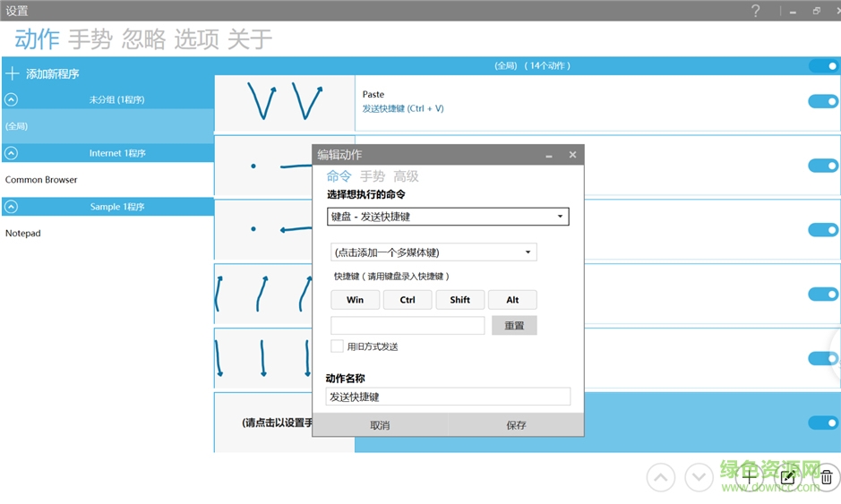Open the 高级 tab in edit dialog
The width and height of the screenshot is (841, 504).
(x=406, y=176)
